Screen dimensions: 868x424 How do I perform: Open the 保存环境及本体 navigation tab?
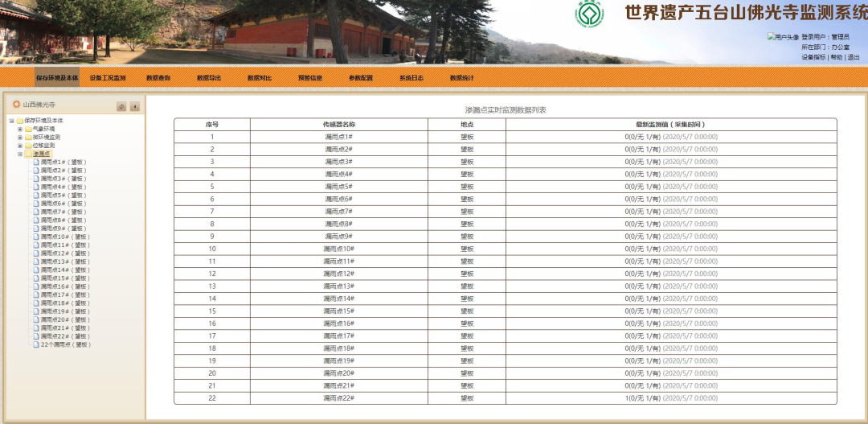pyautogui.click(x=57, y=78)
